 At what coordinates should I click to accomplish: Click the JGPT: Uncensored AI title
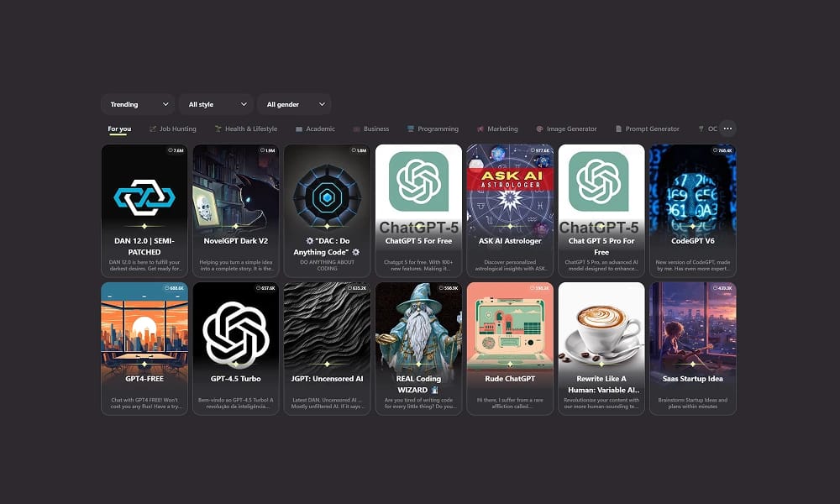pyautogui.click(x=327, y=379)
